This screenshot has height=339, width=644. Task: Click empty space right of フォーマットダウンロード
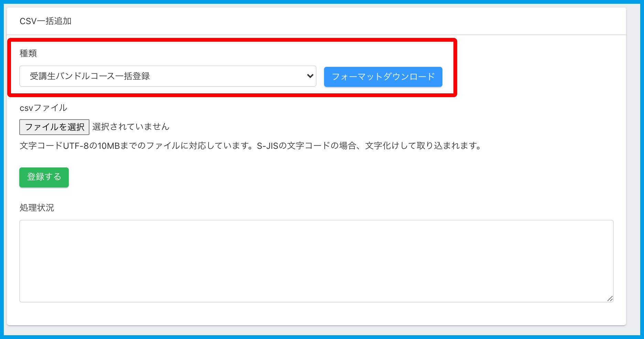click(x=533, y=76)
